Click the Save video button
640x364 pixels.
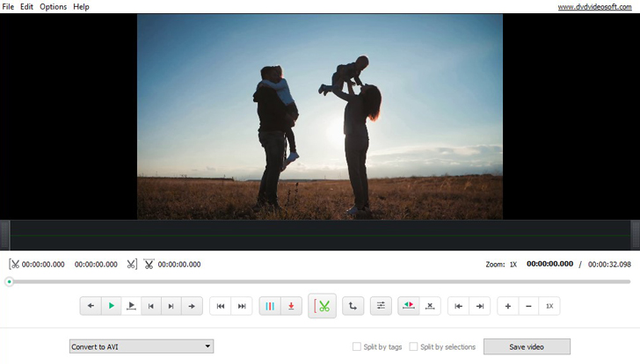point(527,346)
